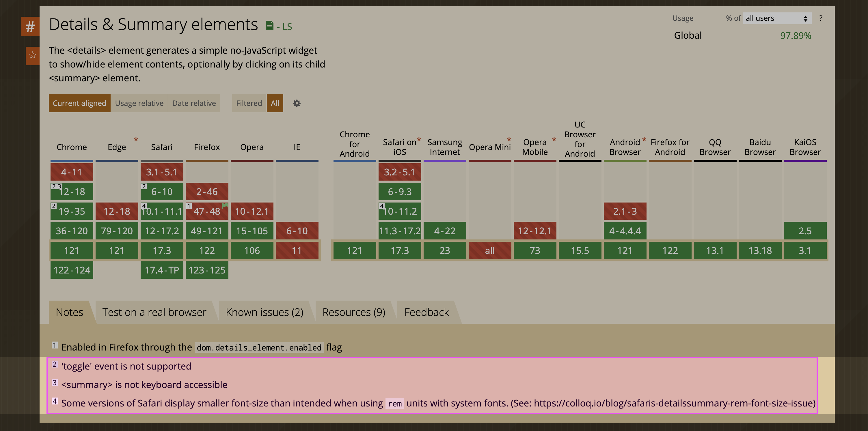Click the asterisk next to Android Browser

[644, 139]
